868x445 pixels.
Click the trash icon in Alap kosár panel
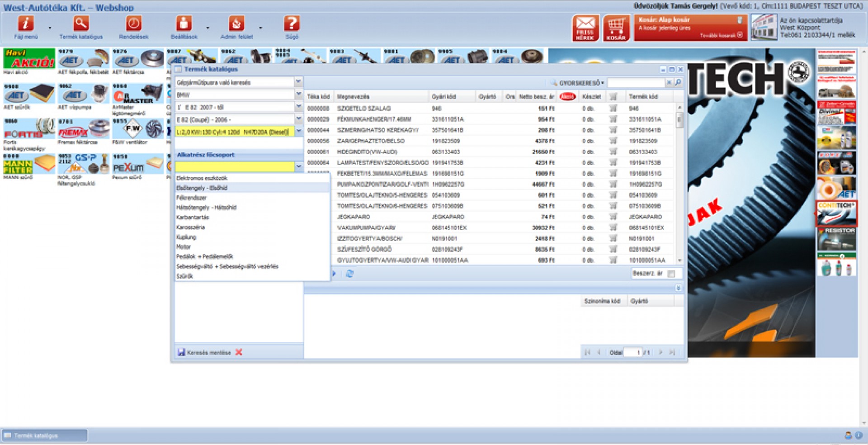coord(740,20)
